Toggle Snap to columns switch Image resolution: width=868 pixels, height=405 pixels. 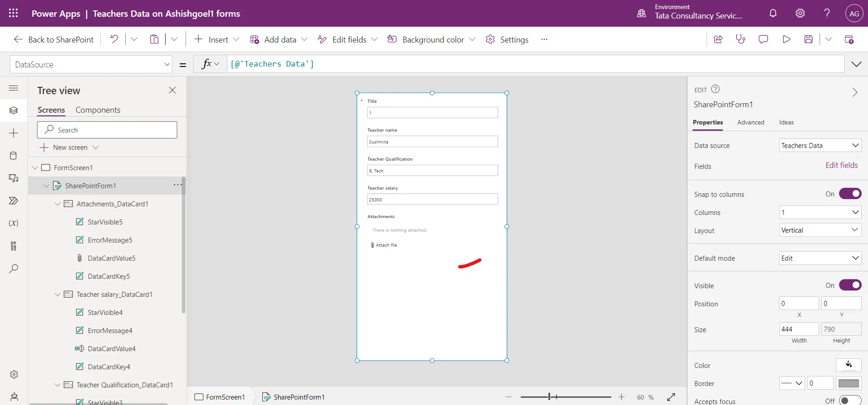[x=850, y=194]
